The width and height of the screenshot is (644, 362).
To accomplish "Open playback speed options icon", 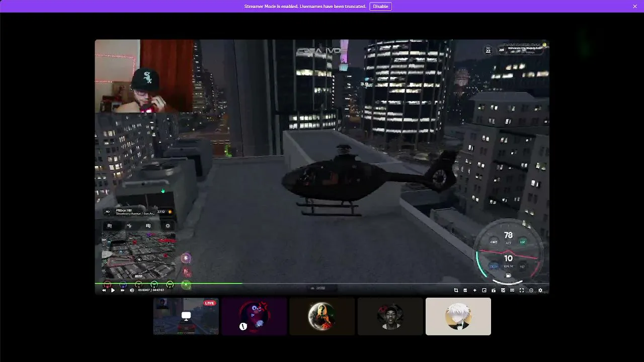I will 531,290.
